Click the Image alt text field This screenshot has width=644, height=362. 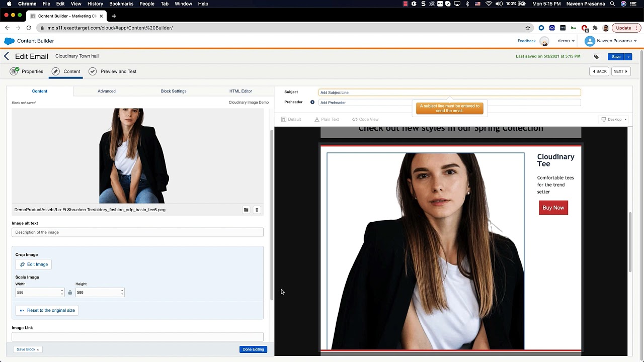tap(137, 232)
